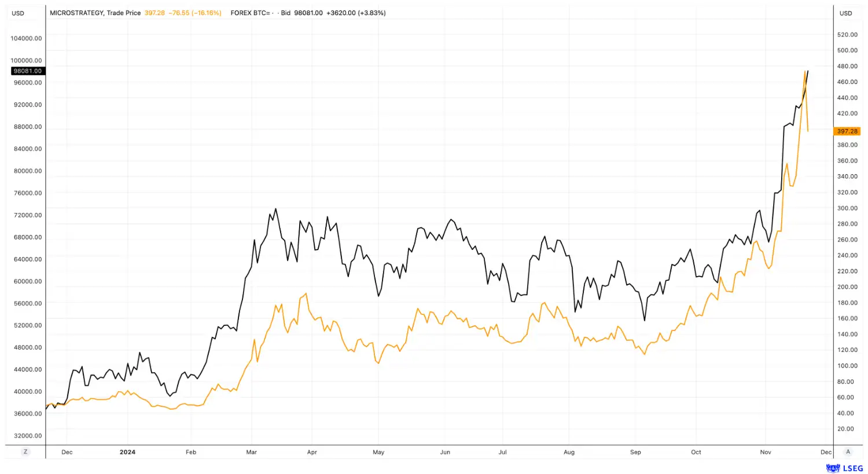Click the 340.00 label on the MicroStrategy axis
Image resolution: width=868 pixels, height=474 pixels.
(x=847, y=177)
